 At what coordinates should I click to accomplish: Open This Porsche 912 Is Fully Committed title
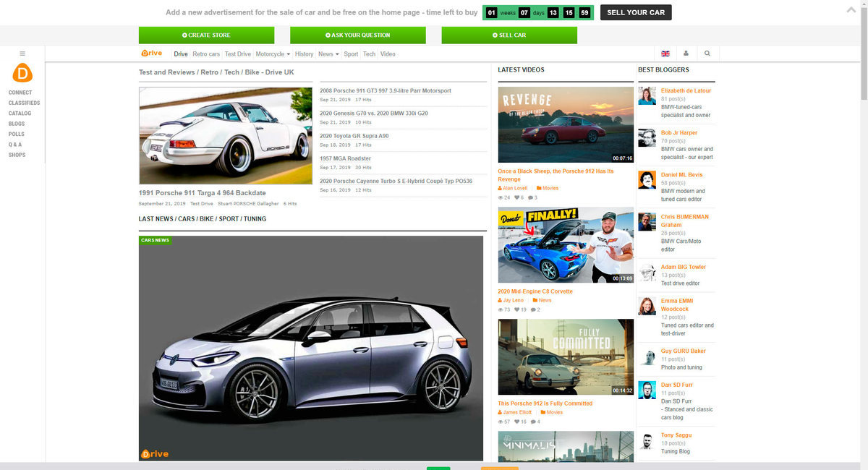[x=545, y=403]
